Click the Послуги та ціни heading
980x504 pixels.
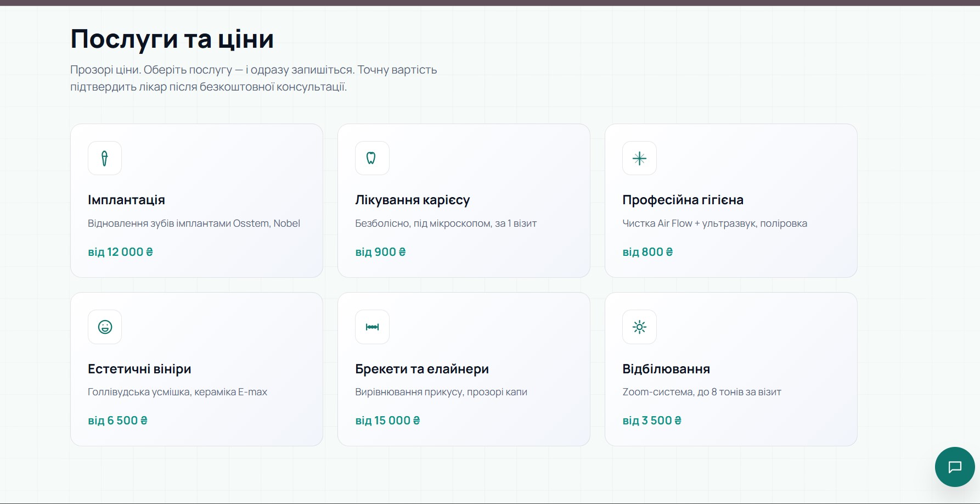172,39
